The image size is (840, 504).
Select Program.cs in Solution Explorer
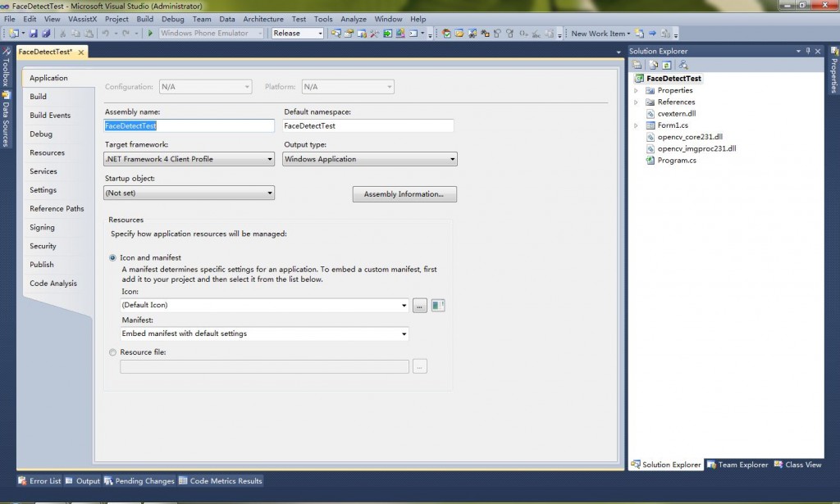677,161
